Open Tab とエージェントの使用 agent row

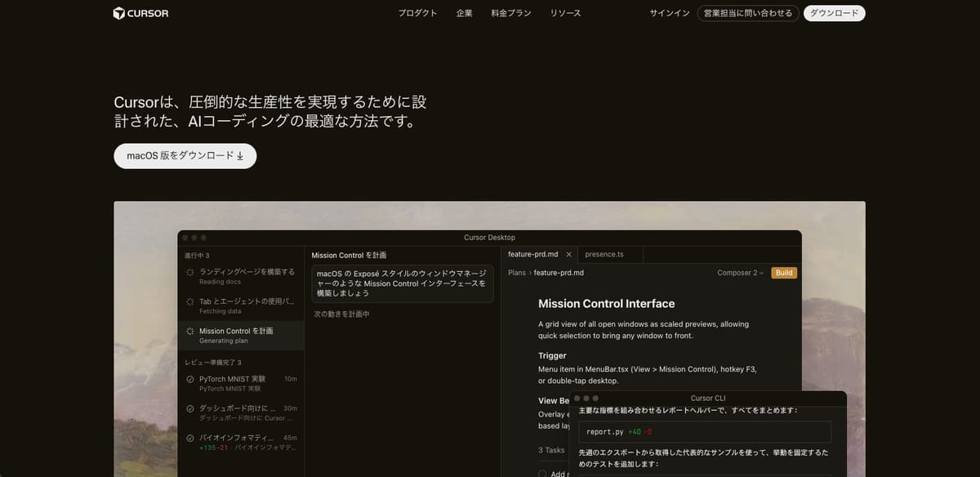pyautogui.click(x=240, y=306)
